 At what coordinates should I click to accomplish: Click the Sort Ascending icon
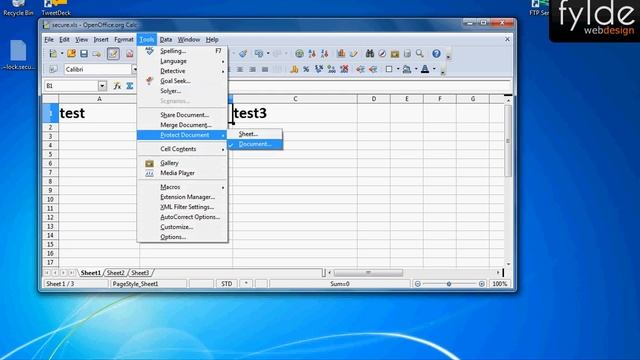pyautogui.click(x=312, y=53)
